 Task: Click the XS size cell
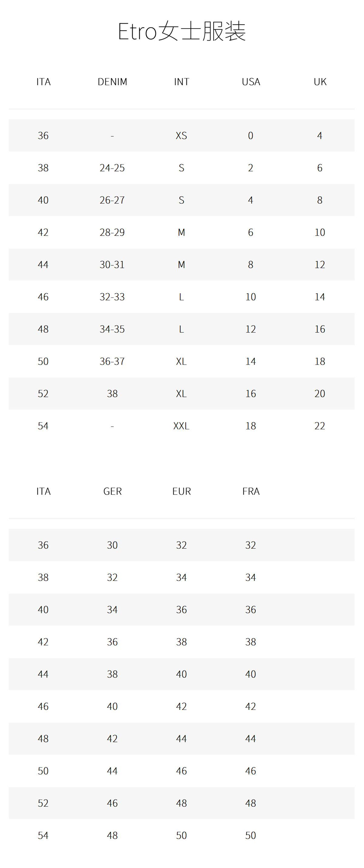tap(181, 135)
